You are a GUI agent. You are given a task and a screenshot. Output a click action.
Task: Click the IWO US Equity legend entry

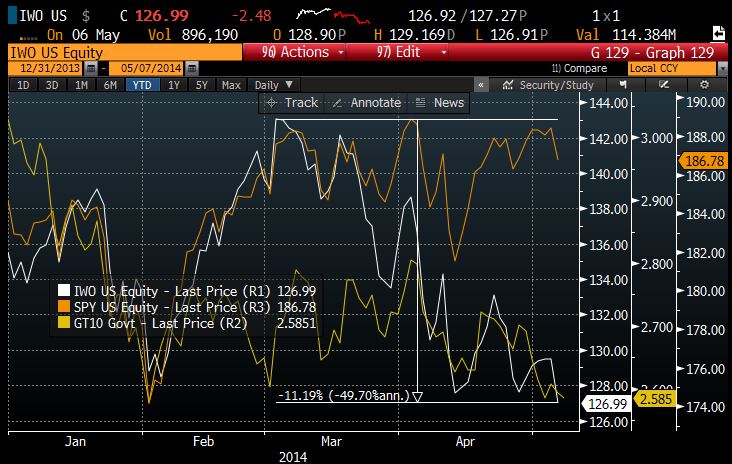187,291
